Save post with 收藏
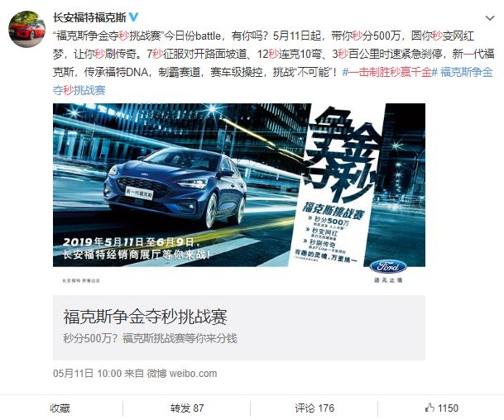 [60, 408]
